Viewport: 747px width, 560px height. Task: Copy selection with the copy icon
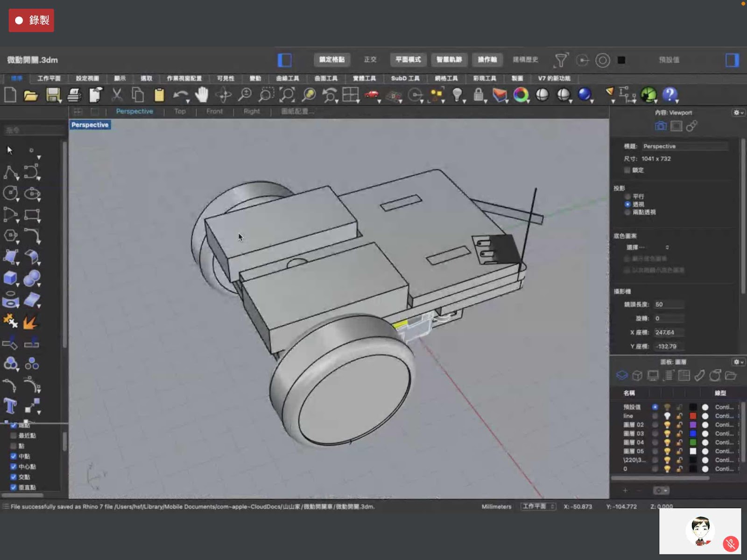click(x=137, y=95)
